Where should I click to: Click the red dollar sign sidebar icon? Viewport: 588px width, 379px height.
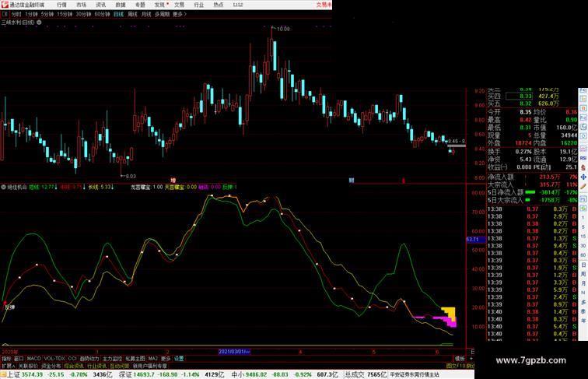point(583,167)
